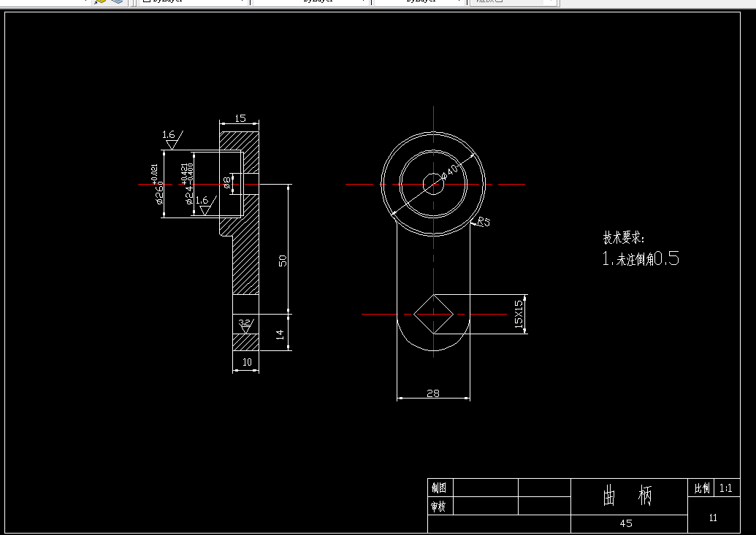The image size is (756, 535).
Task: Select the 1:1 scale value
Action: pyautogui.click(x=725, y=488)
